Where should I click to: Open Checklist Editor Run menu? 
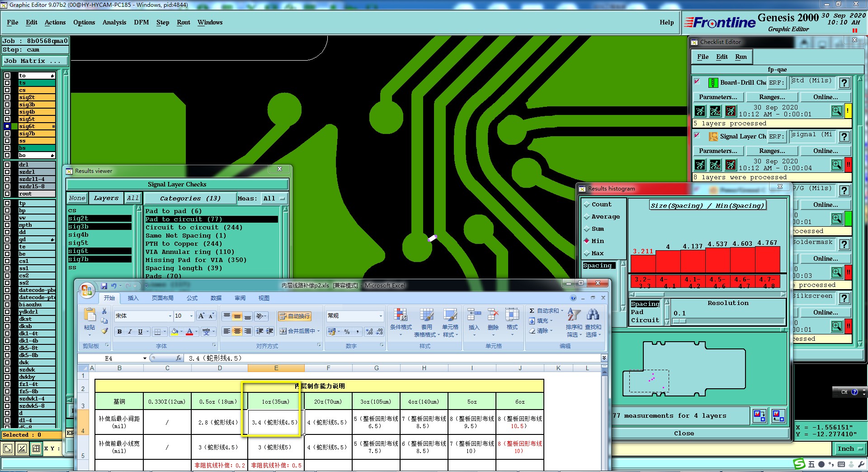(x=741, y=57)
